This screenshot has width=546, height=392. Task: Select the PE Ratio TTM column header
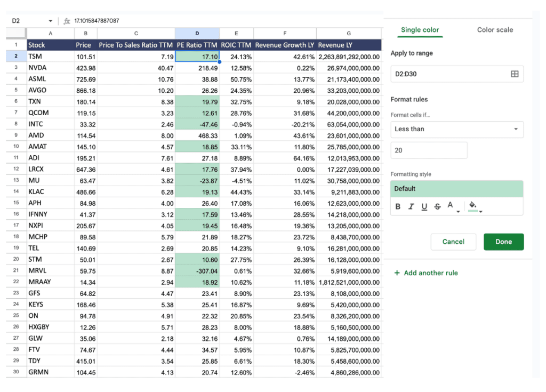[x=197, y=45]
